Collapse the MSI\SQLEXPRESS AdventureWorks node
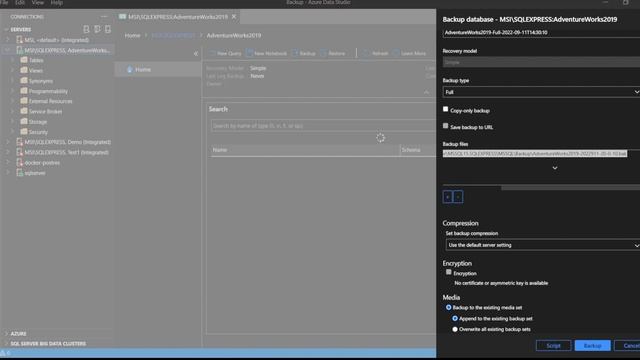This screenshot has width=640, height=360. pos(8,50)
